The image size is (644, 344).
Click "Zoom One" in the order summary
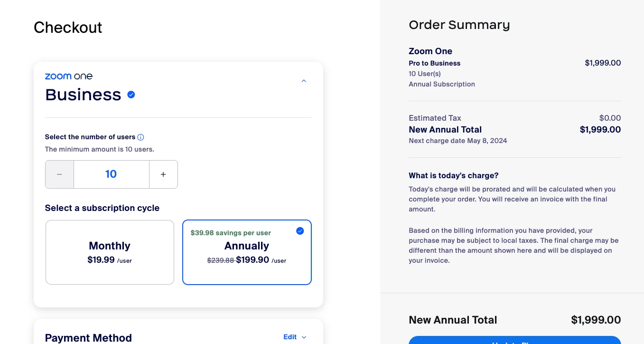click(430, 51)
